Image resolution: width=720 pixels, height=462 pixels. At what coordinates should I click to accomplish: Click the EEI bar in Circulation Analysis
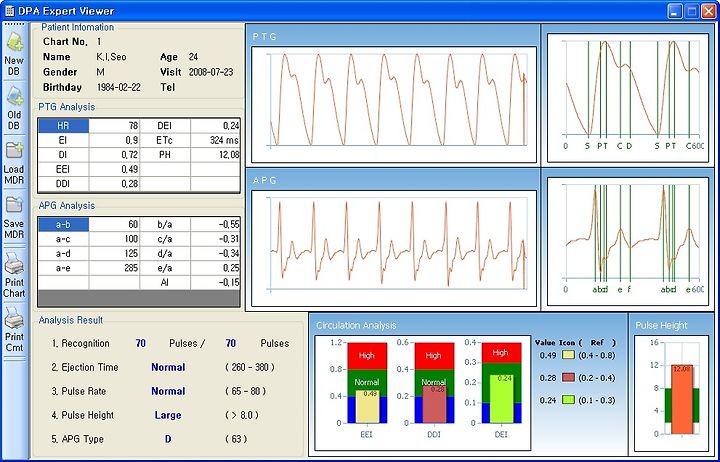point(367,406)
